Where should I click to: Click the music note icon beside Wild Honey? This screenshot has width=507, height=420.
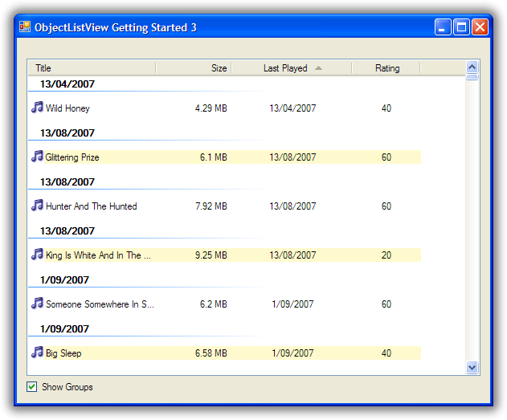tap(37, 108)
